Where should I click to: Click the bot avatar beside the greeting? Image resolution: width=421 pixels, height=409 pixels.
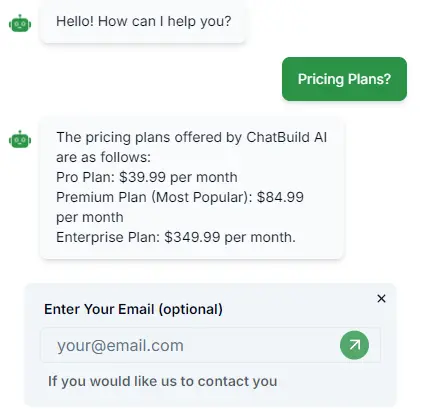coord(20,23)
